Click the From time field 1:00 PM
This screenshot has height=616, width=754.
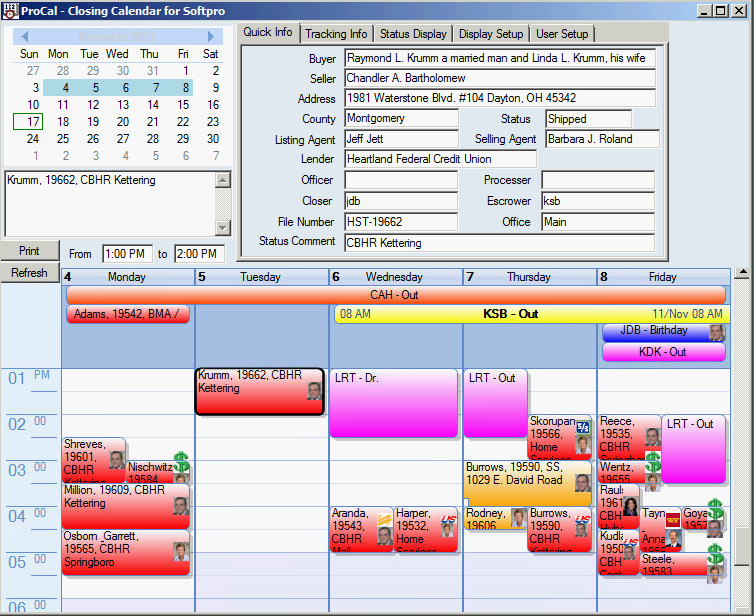click(127, 253)
